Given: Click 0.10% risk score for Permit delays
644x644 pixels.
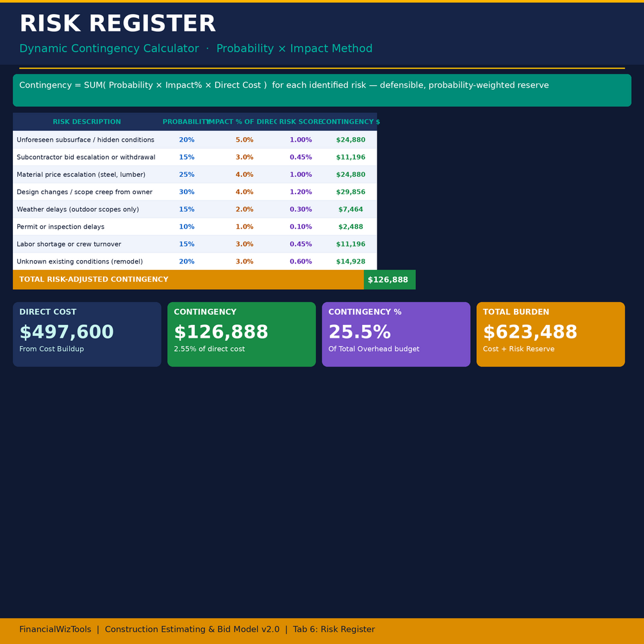Looking at the screenshot, I should click(301, 227).
